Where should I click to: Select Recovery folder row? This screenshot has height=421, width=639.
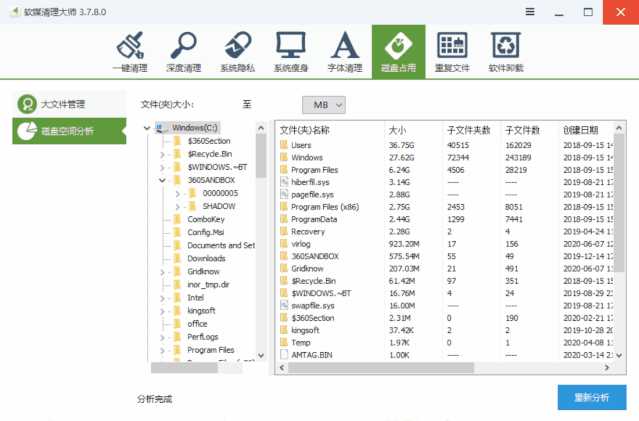[445, 231]
